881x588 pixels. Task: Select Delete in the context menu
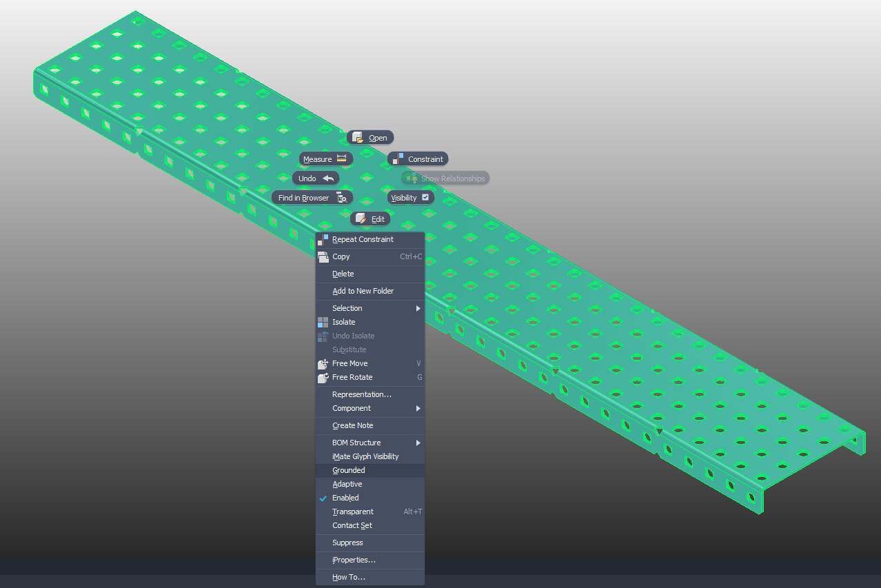pyautogui.click(x=370, y=274)
